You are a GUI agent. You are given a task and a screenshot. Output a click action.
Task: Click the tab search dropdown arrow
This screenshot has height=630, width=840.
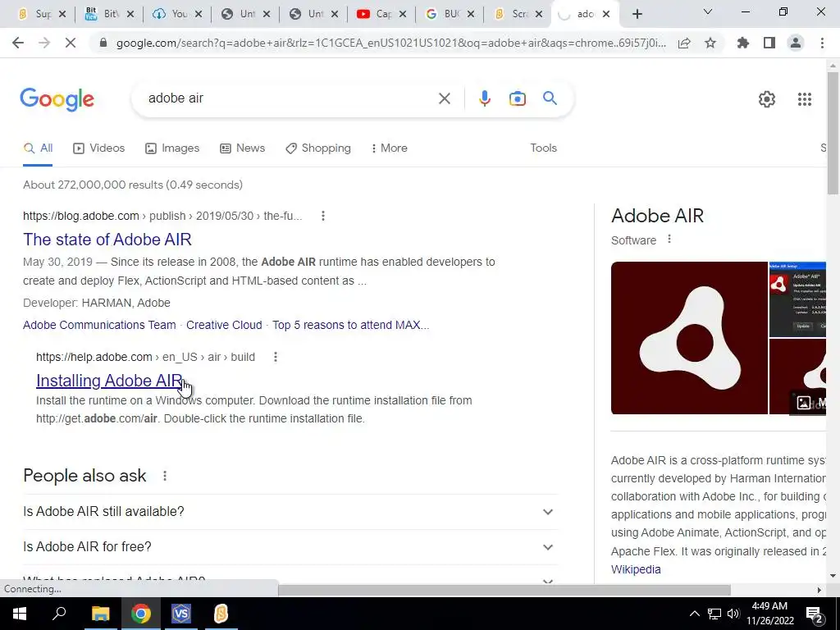[707, 11]
